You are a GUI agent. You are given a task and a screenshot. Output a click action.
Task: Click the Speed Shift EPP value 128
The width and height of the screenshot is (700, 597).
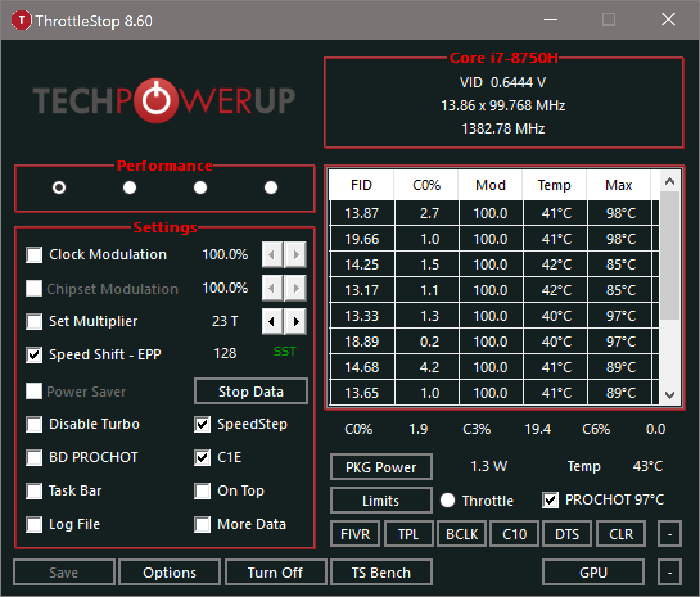tap(225, 353)
